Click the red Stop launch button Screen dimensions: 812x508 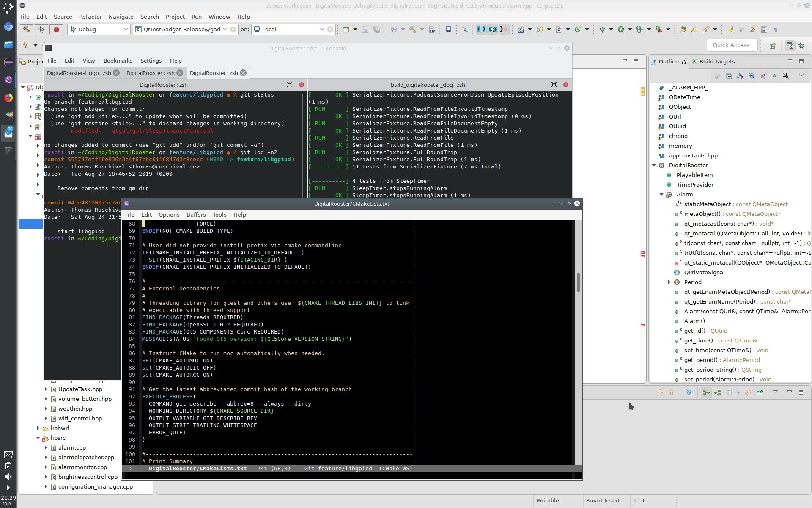coord(56,29)
